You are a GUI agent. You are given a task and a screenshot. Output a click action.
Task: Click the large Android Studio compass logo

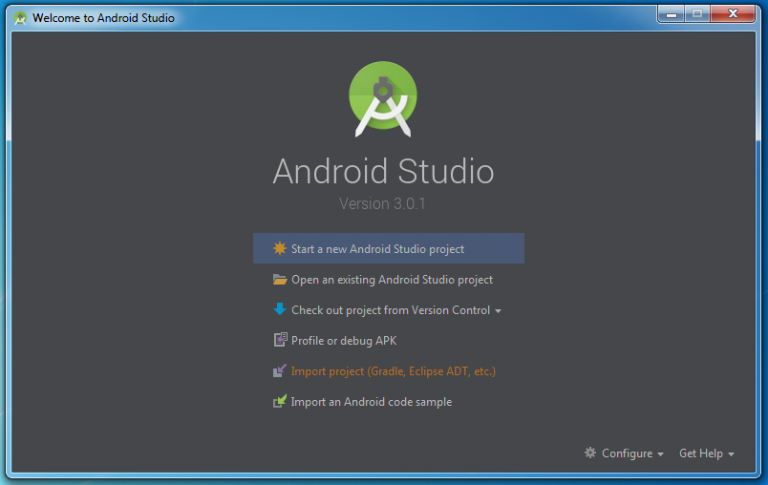click(x=384, y=98)
